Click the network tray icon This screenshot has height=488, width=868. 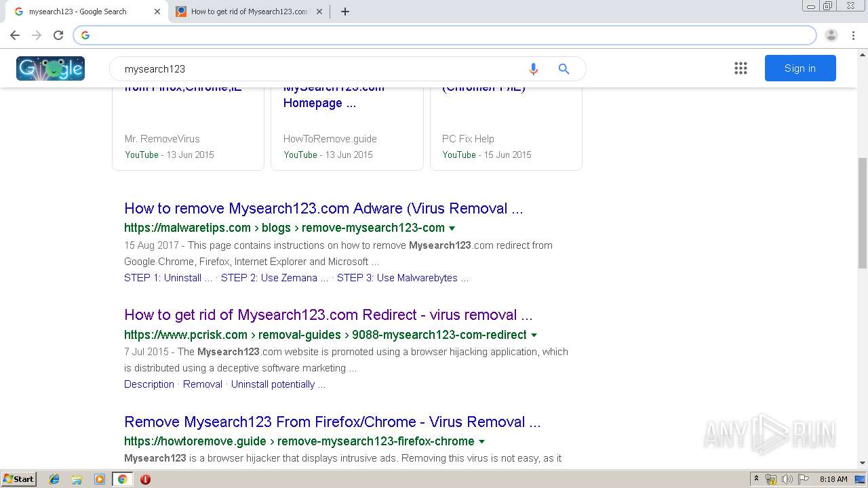click(x=771, y=479)
